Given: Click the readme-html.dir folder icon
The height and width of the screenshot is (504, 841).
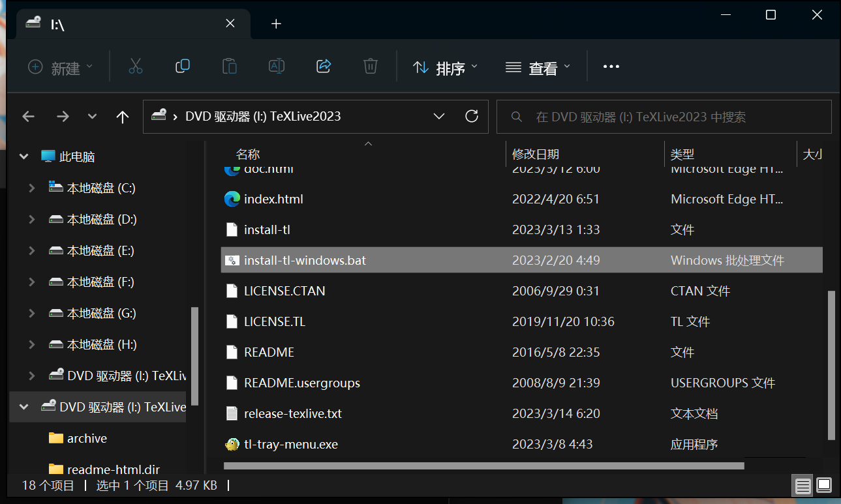Looking at the screenshot, I should tap(56, 469).
